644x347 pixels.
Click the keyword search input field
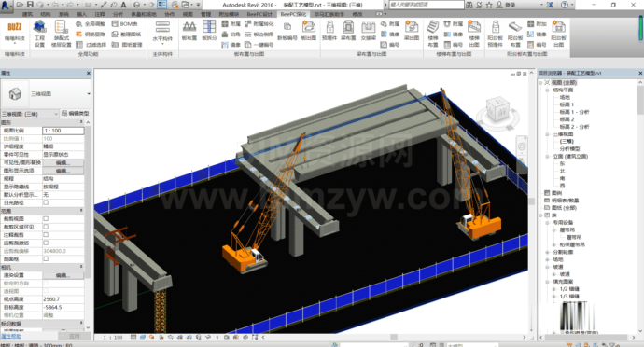point(427,5)
